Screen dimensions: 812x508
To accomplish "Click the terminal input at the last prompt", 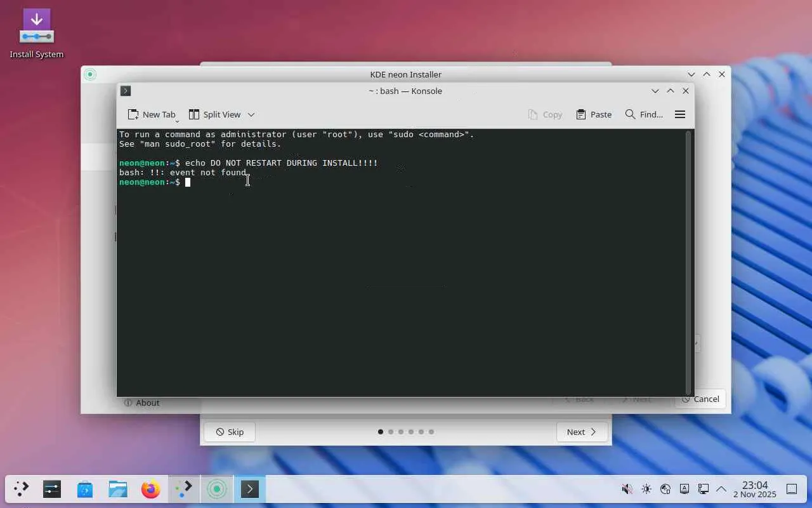I will (188, 182).
